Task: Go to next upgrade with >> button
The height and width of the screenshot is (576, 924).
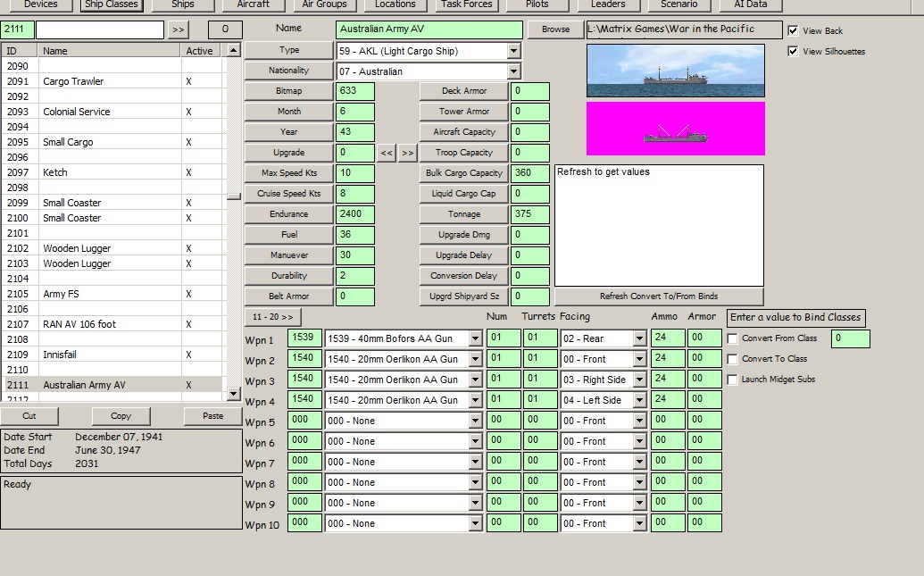Action: point(408,153)
